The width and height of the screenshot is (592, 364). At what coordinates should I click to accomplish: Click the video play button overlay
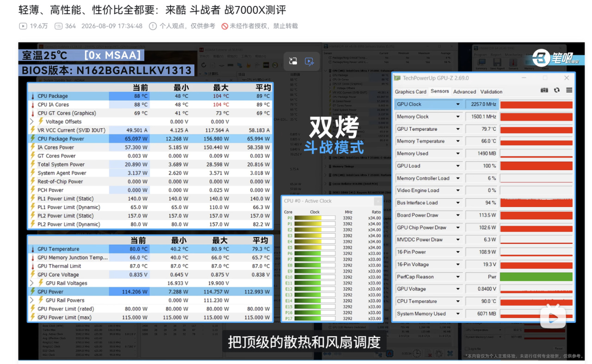point(553,316)
